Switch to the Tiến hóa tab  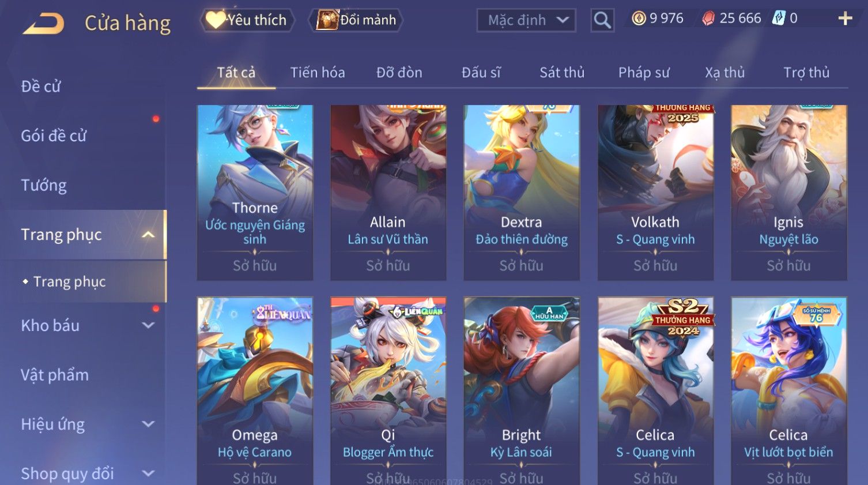(x=318, y=73)
